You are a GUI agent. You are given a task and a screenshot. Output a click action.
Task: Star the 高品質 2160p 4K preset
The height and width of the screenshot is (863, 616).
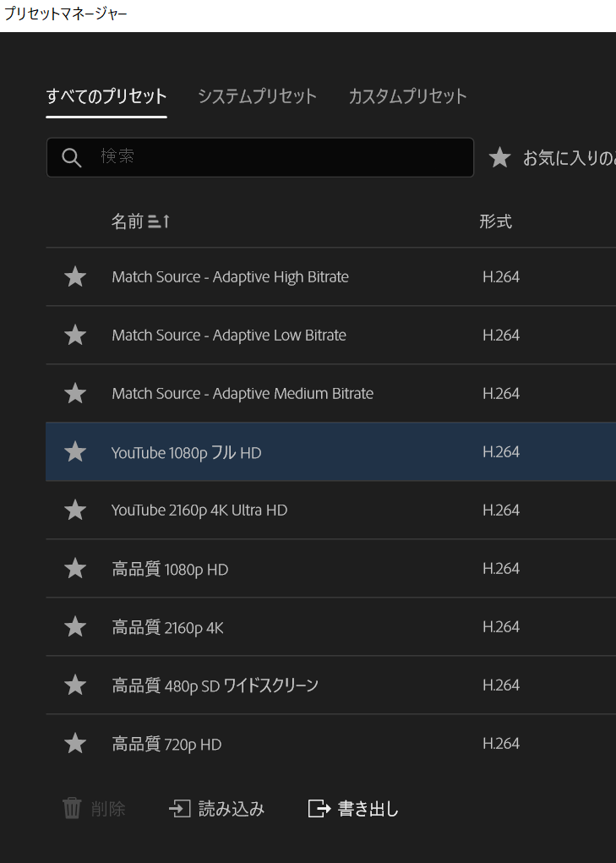[75, 627]
